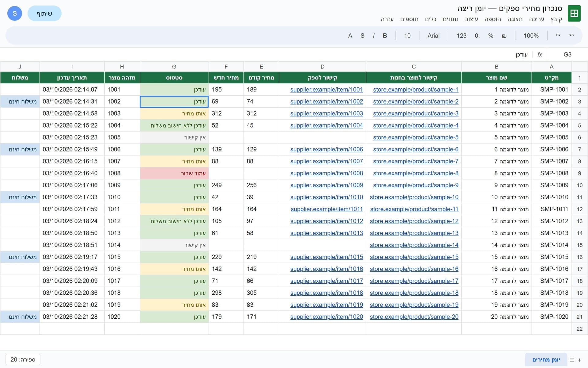
Task: Apply strikethrough with the S icon
Action: 362,36
